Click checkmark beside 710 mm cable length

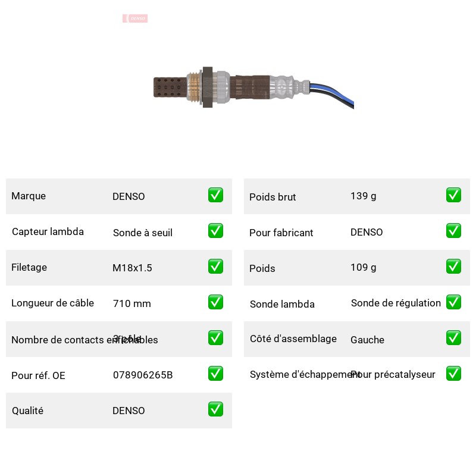[x=215, y=302]
